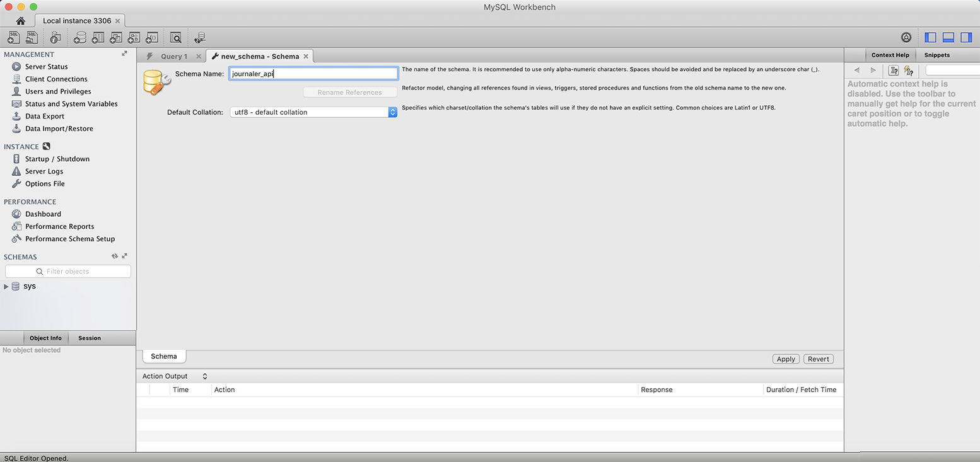Open Options File
This screenshot has width=980, height=462.
click(45, 183)
